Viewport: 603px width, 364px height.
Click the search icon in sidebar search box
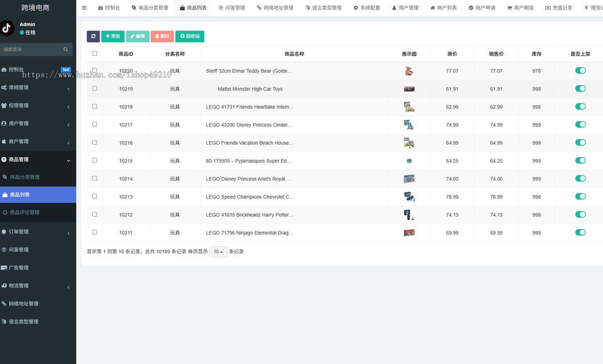click(66, 49)
